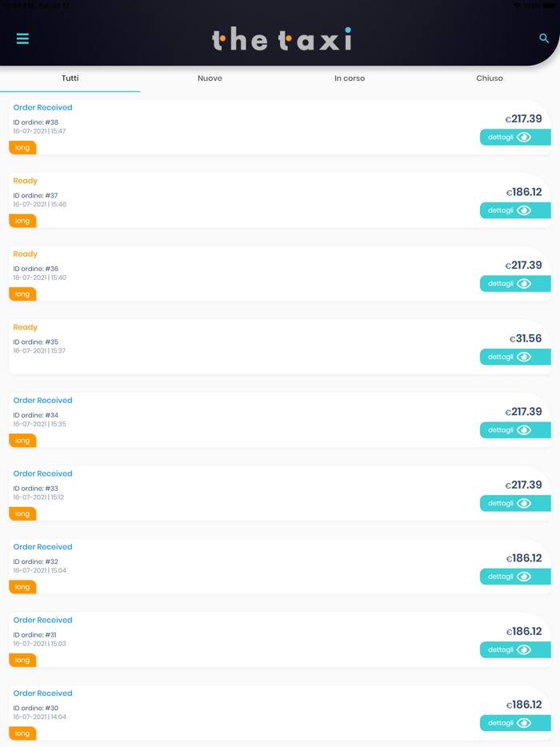
Task: Click the Ready status on order #37
Action: pos(26,181)
